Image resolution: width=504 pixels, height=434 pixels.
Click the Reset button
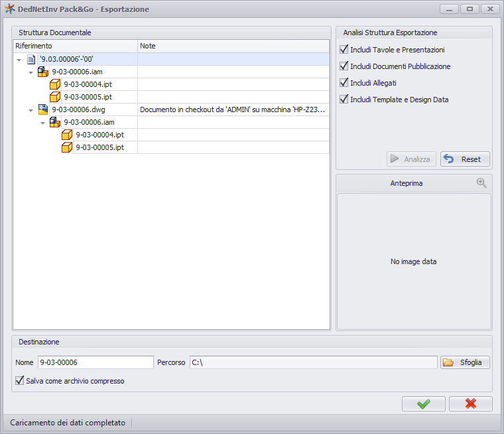click(x=465, y=159)
